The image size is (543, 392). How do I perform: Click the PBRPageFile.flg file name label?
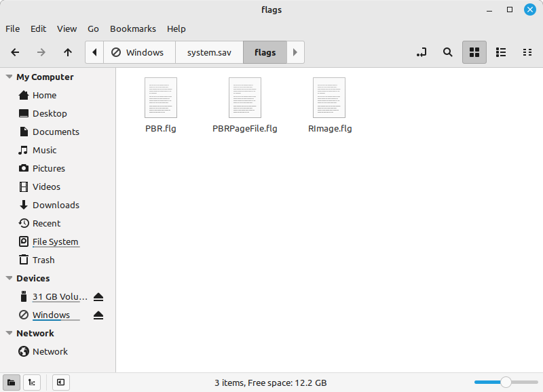coord(245,129)
